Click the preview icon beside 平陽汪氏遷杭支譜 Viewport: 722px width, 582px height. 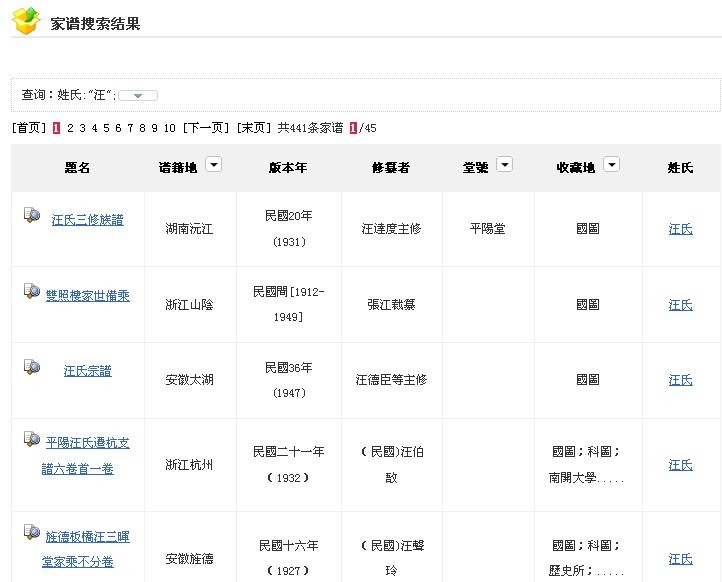click(x=32, y=439)
